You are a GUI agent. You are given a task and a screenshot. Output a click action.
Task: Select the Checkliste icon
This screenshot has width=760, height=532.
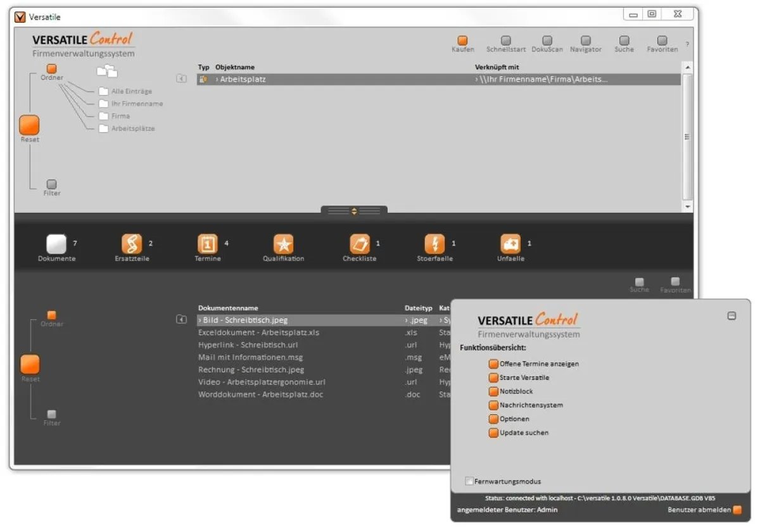point(359,244)
